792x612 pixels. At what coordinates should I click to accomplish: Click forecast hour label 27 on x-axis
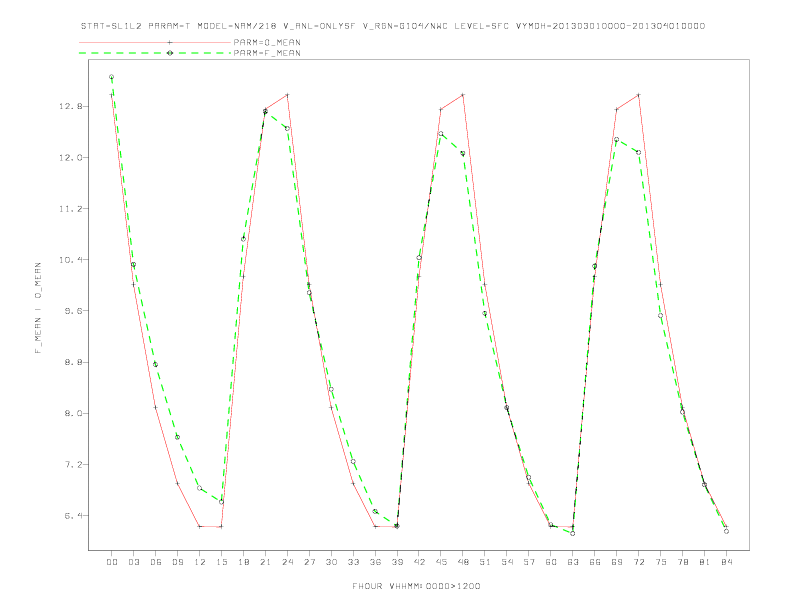(309, 562)
